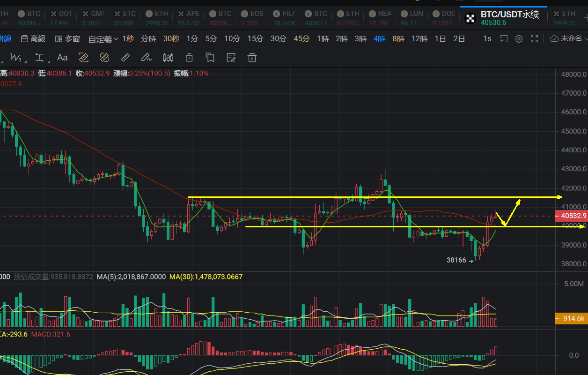
Task: Select the text annotation Aa tool
Action: coord(62,58)
